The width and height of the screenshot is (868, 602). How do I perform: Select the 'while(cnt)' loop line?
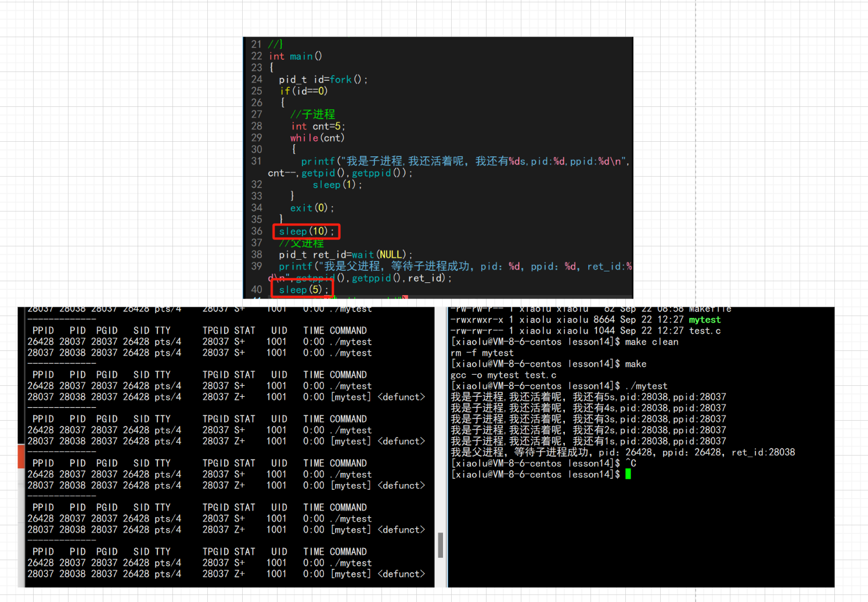(318, 138)
